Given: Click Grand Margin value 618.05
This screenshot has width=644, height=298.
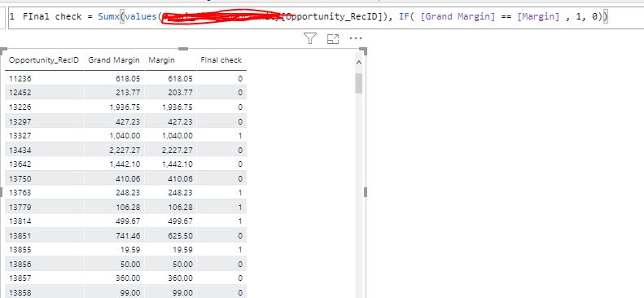Looking at the screenshot, I should 128,78.
